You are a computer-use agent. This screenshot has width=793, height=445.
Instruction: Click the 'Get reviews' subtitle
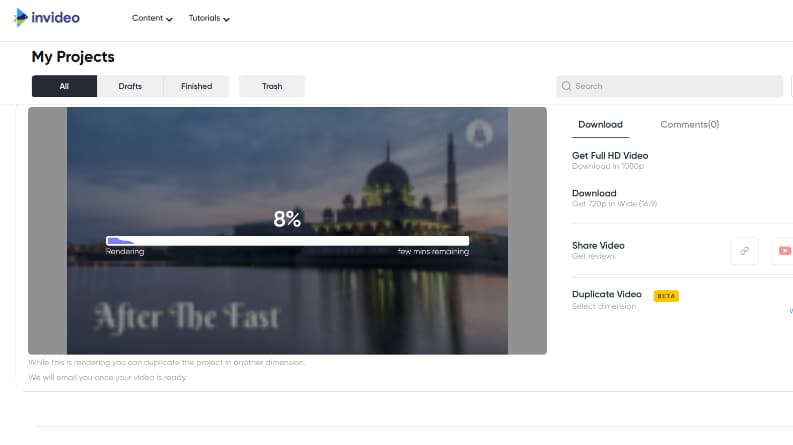point(594,256)
